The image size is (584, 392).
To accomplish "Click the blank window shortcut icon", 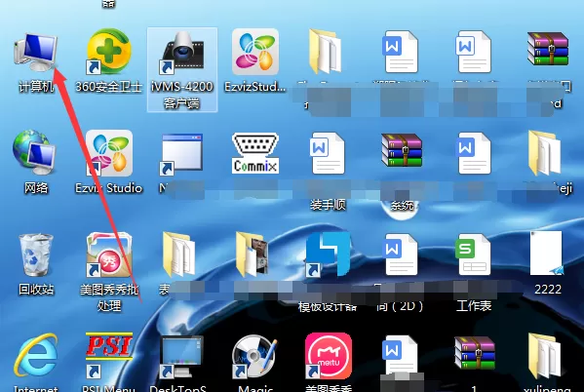I will tap(181, 154).
